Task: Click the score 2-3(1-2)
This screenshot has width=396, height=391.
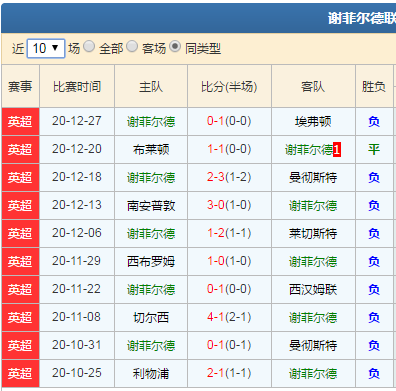Action: 229,177
